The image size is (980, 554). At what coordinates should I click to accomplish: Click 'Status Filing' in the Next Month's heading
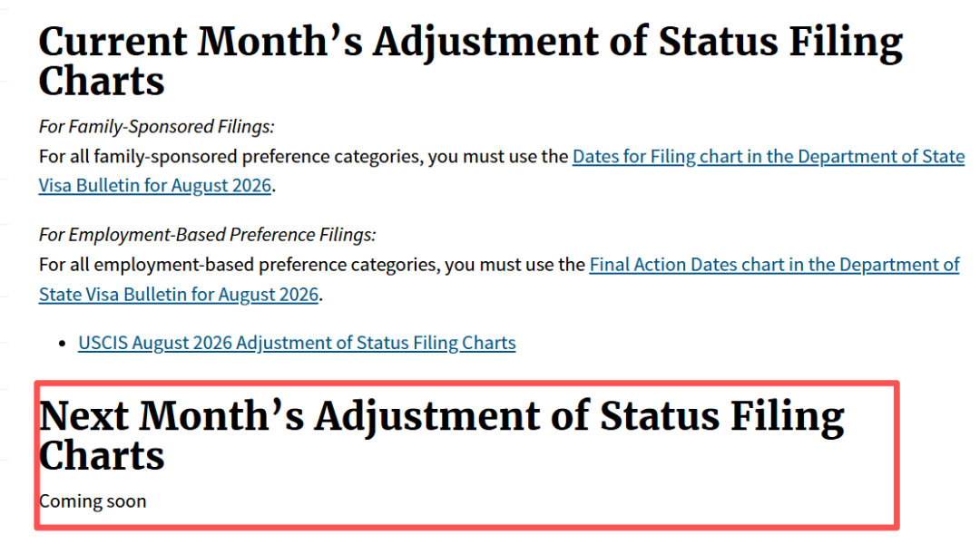coord(722,416)
